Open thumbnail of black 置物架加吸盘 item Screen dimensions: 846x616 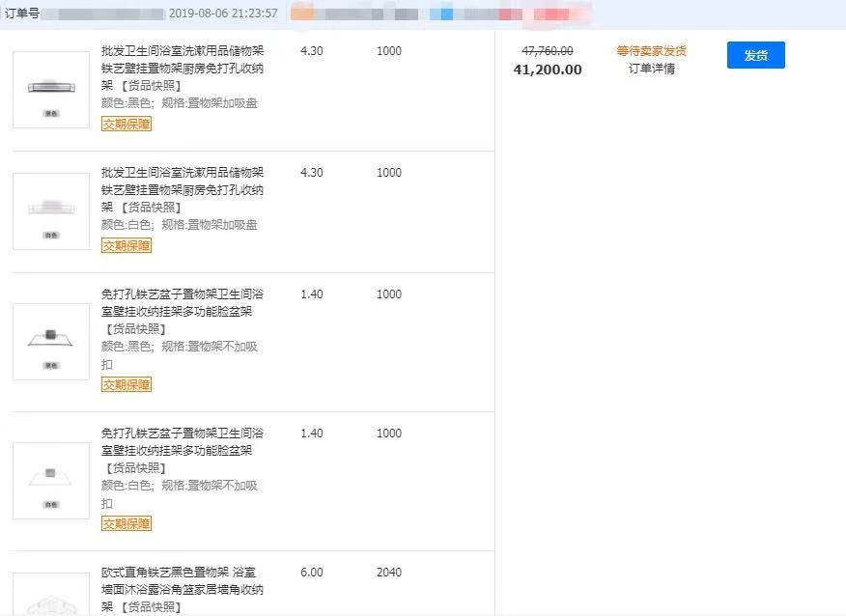click(x=51, y=90)
